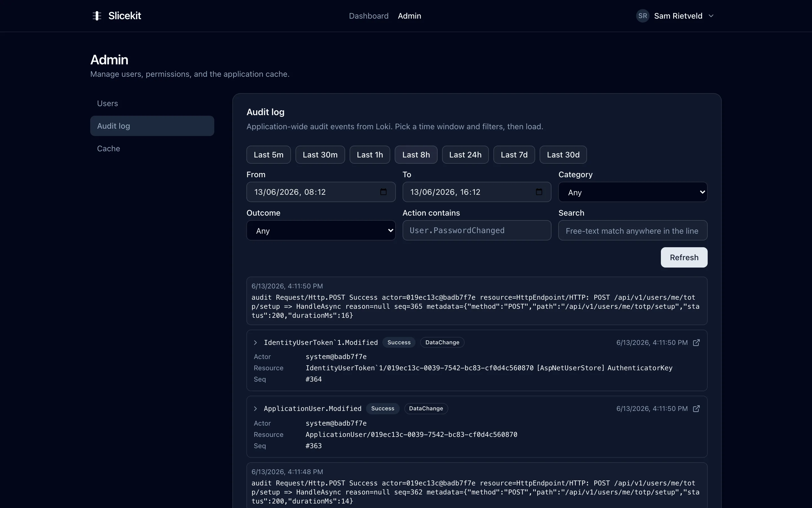Open calendar picker in From field
Screen dimensions: 812x508
[383, 192]
